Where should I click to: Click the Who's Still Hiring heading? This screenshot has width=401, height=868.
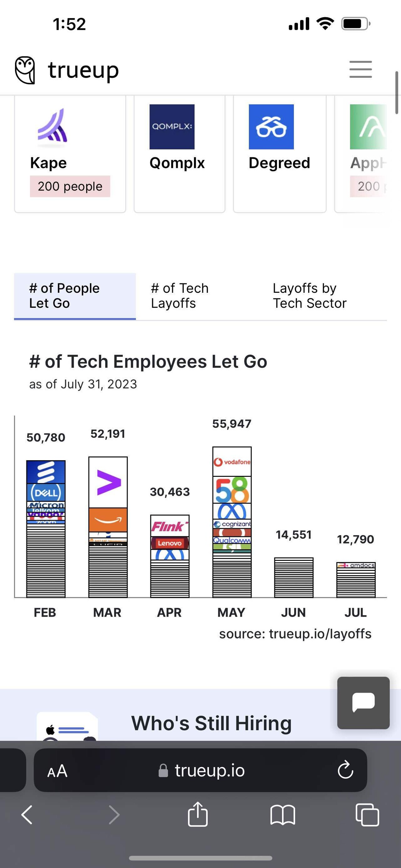click(211, 722)
